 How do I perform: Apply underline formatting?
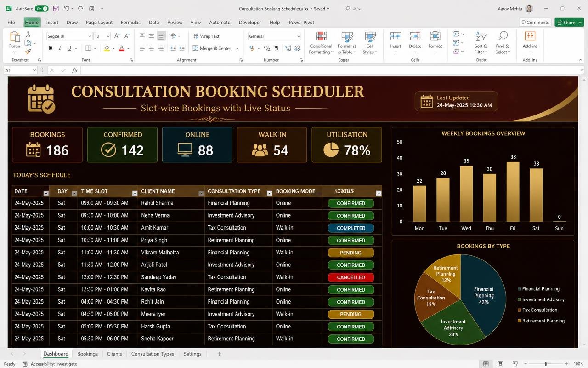coord(69,48)
